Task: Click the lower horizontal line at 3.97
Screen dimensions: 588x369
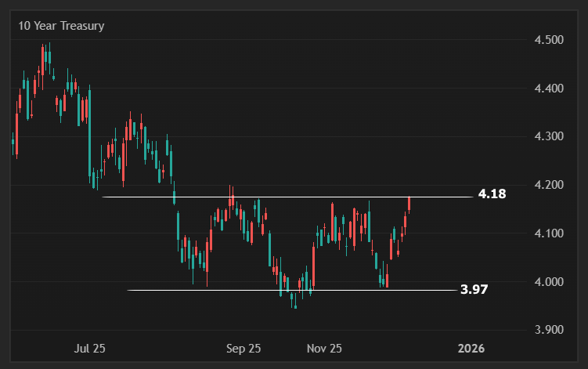Action: pyautogui.click(x=235, y=291)
